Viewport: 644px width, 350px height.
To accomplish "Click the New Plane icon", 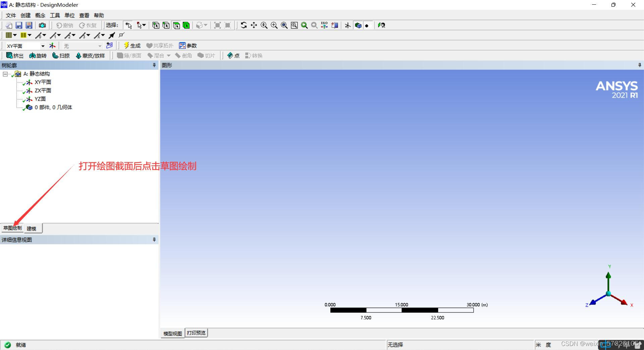I will point(52,46).
